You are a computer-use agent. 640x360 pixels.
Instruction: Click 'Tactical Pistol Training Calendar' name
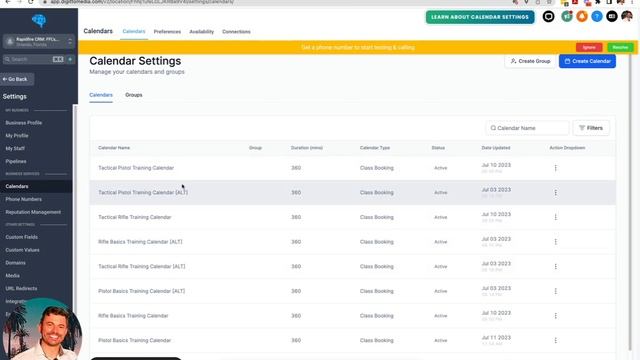136,168
